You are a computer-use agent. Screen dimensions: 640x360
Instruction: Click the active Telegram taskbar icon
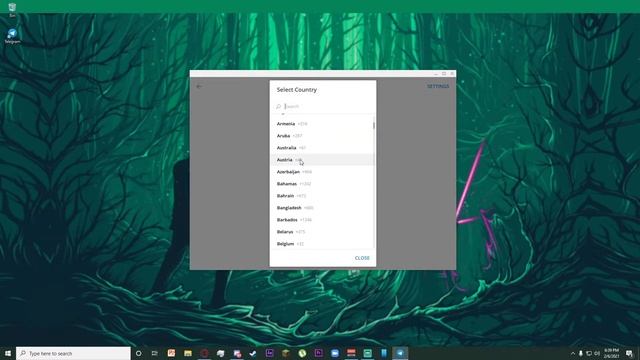(x=400, y=353)
